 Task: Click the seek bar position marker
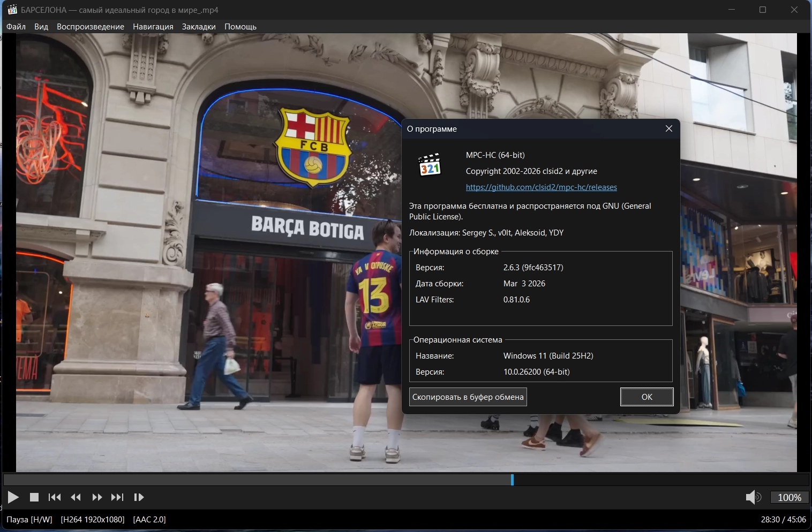[x=512, y=480]
